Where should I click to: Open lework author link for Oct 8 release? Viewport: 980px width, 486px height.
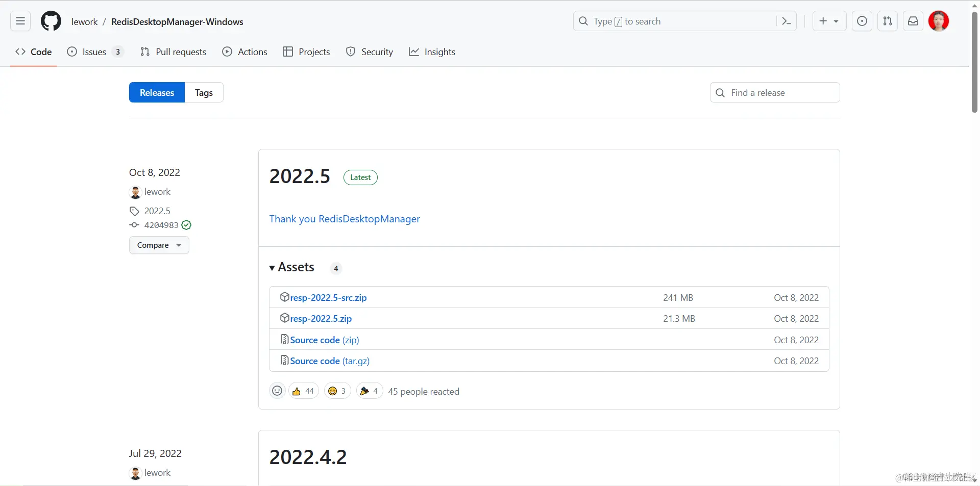pos(157,192)
